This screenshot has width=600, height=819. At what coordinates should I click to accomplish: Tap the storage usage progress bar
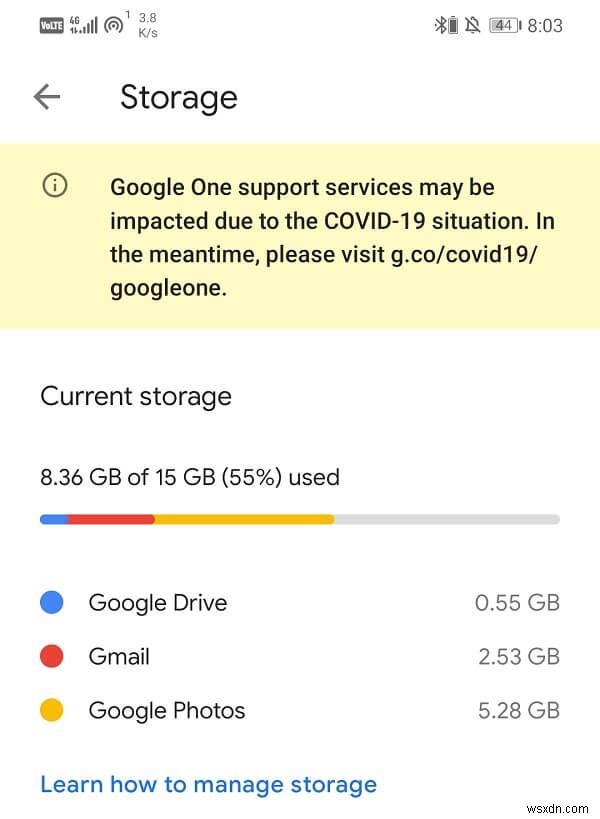298,519
